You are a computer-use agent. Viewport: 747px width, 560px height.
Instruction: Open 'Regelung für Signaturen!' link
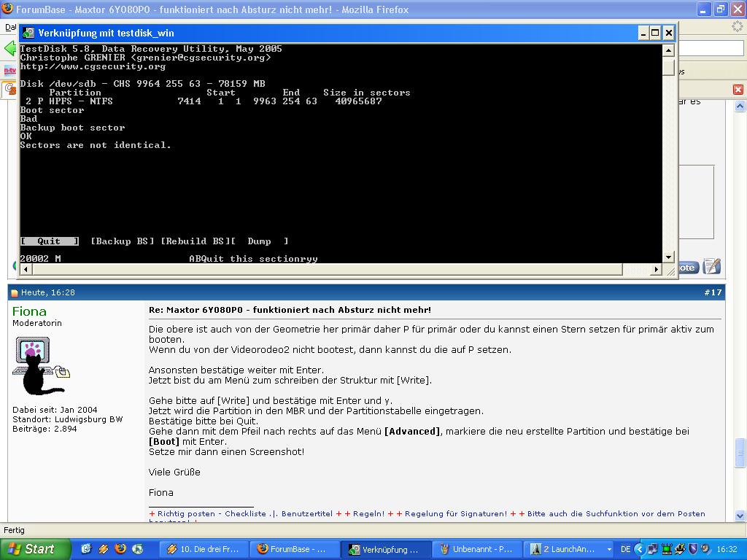pos(456,514)
